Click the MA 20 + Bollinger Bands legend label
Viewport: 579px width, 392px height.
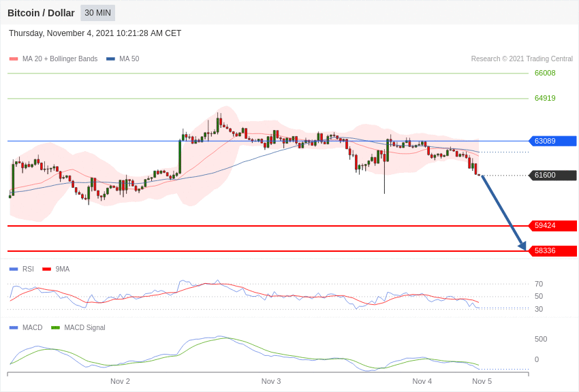pyautogui.click(x=60, y=59)
